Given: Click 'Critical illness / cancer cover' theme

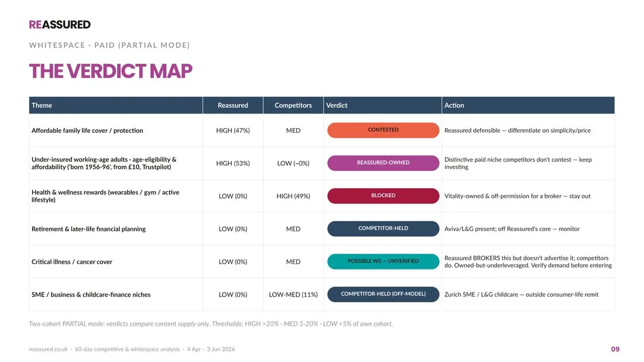Looking at the screenshot, I should click(72, 262).
